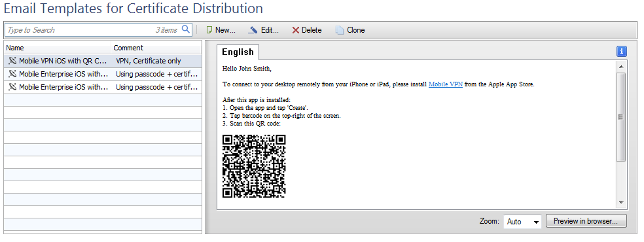Click the blue information icon
644x242 pixels.
coord(621,51)
